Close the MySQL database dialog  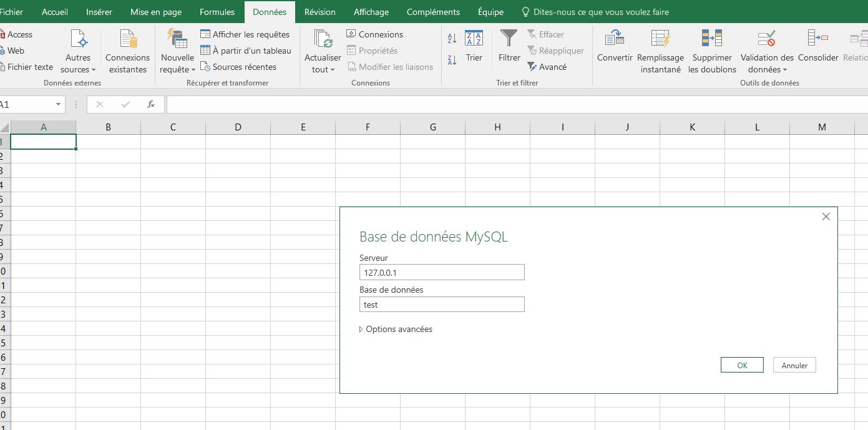coord(826,217)
